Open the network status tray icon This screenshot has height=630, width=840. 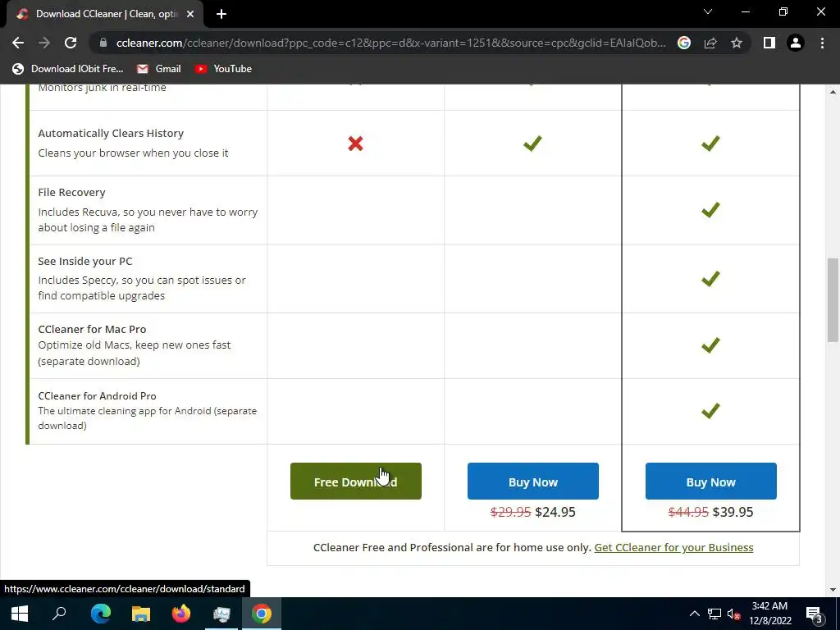[714, 614]
